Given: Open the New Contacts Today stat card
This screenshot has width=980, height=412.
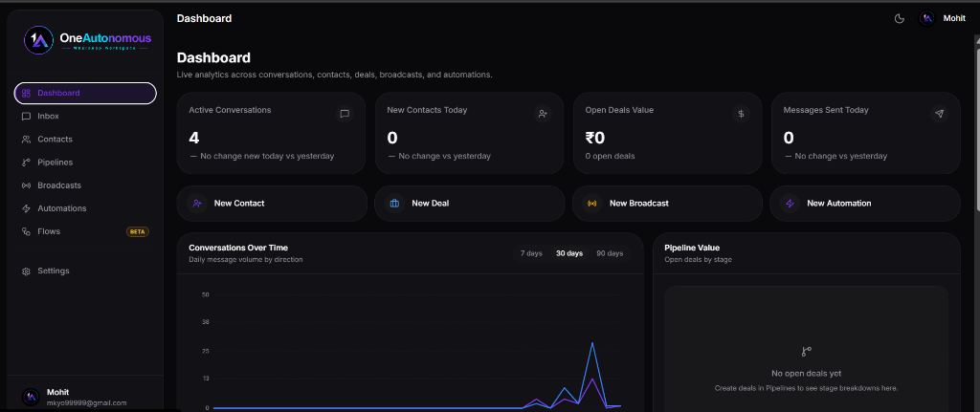Looking at the screenshot, I should coord(469,133).
